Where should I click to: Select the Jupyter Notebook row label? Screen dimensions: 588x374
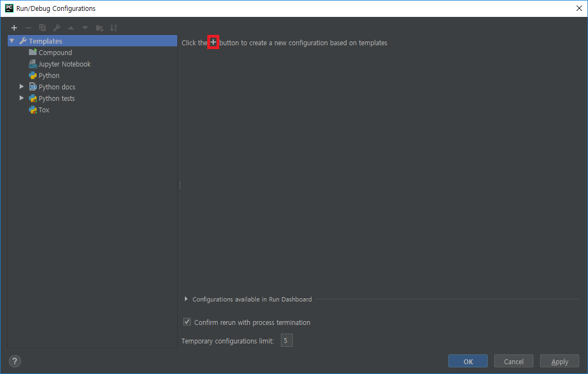click(64, 64)
